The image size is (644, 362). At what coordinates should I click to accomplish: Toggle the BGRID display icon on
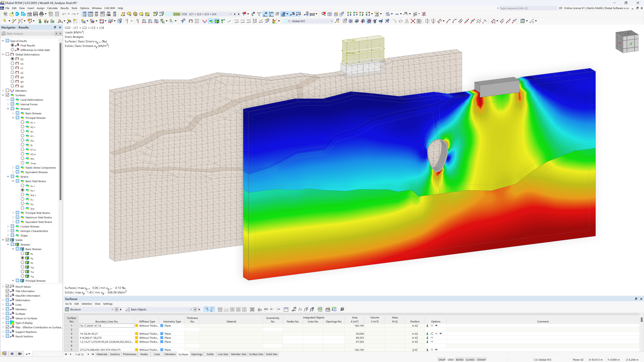coord(460,359)
